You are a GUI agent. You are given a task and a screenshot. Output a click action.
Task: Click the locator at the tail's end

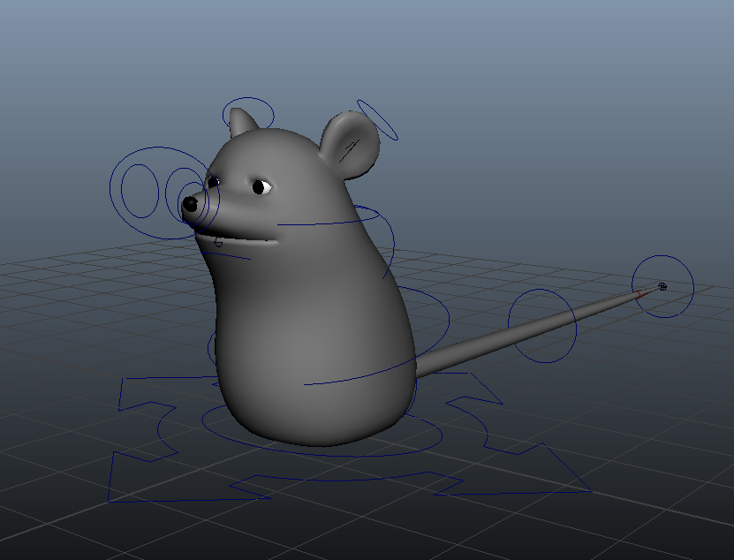point(662,286)
